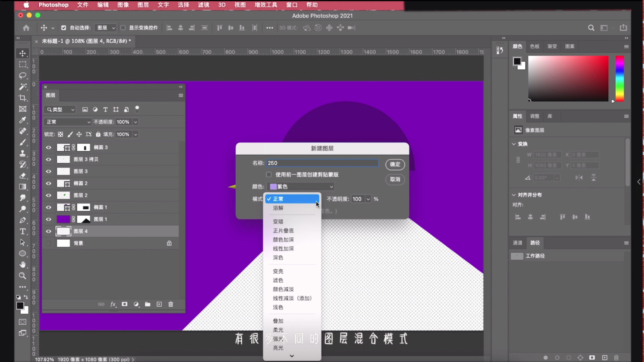The height and width of the screenshot is (362, 644).
Task: Click the 名称 text field
Action: point(322,163)
